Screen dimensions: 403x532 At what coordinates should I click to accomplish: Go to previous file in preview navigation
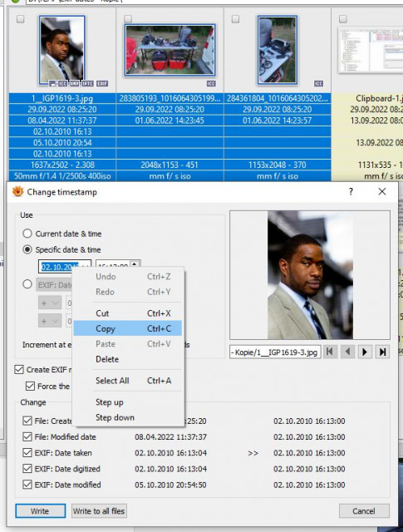(347, 352)
